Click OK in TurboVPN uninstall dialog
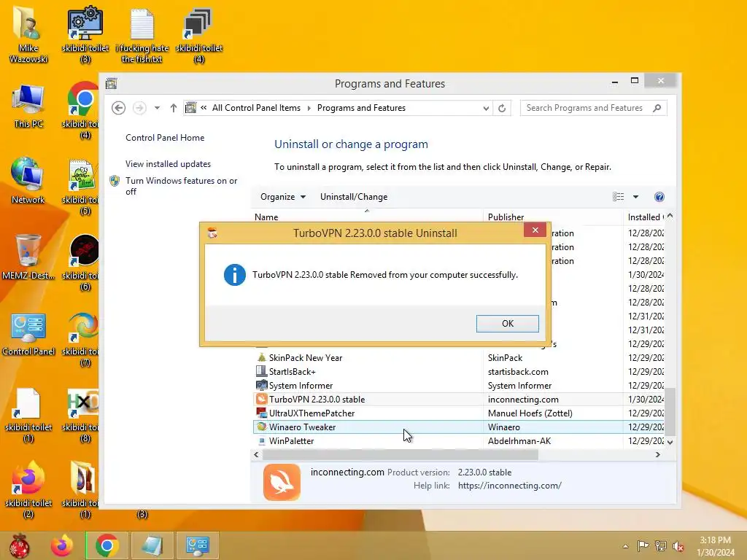The image size is (747, 560). click(x=508, y=323)
